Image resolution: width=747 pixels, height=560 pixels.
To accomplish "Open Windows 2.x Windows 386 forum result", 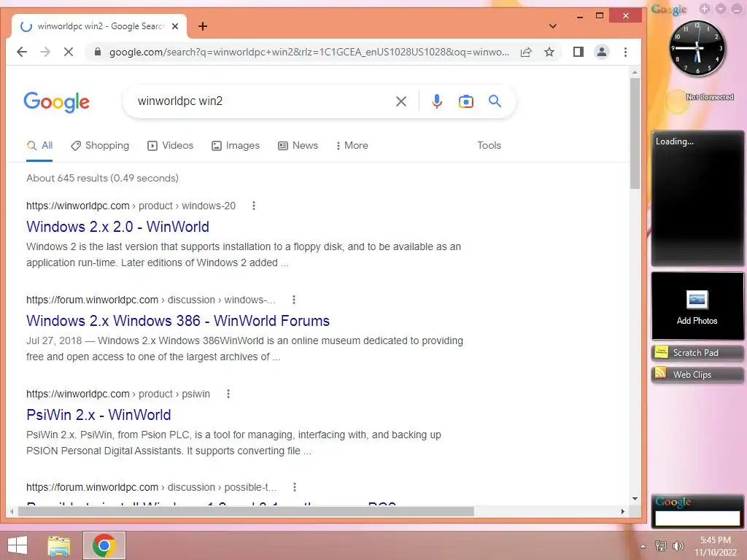I will pyautogui.click(x=178, y=321).
